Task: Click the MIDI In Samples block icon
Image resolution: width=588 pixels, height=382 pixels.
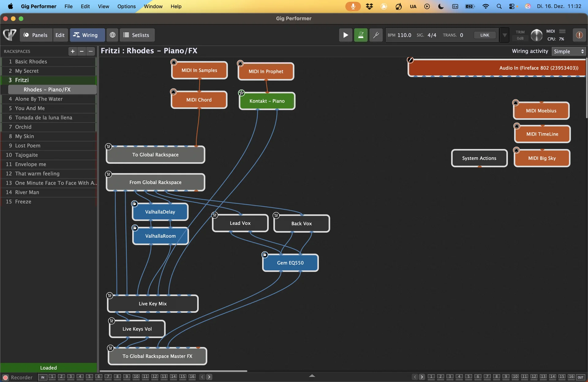Action: point(174,62)
